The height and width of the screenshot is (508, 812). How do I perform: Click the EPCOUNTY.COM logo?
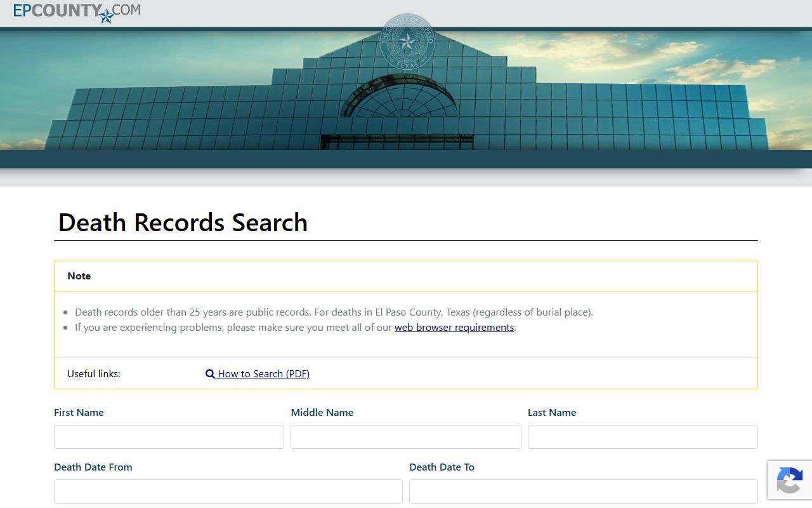77,12
